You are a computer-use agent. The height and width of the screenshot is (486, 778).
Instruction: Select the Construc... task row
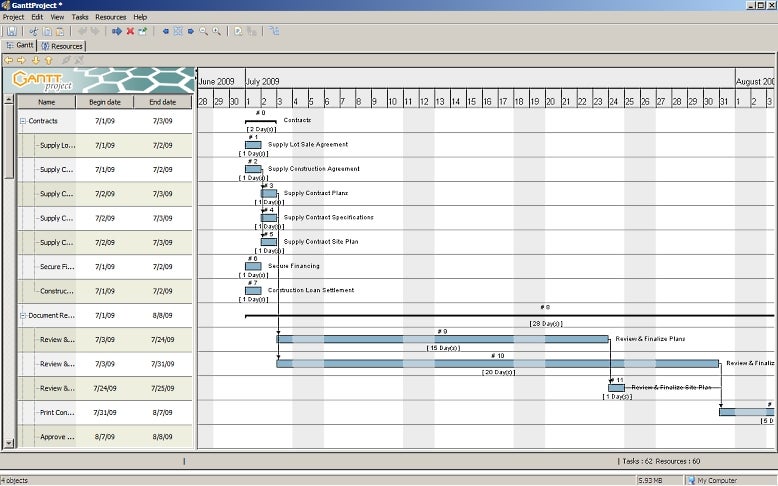point(105,291)
